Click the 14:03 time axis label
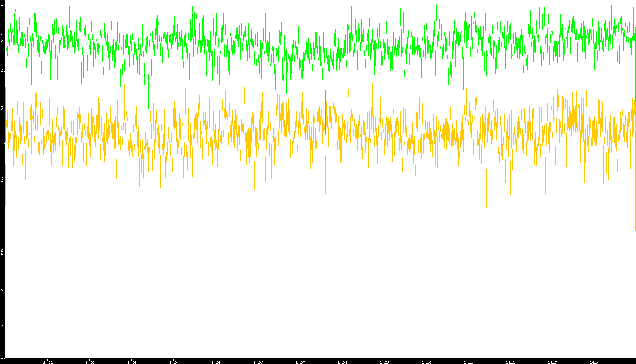636x364 pixels. pos(132,362)
